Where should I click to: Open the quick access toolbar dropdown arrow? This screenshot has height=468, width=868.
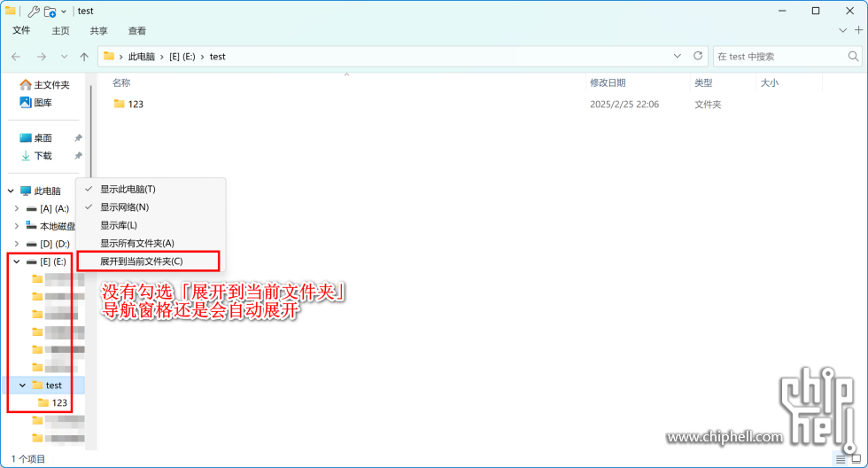(x=64, y=12)
